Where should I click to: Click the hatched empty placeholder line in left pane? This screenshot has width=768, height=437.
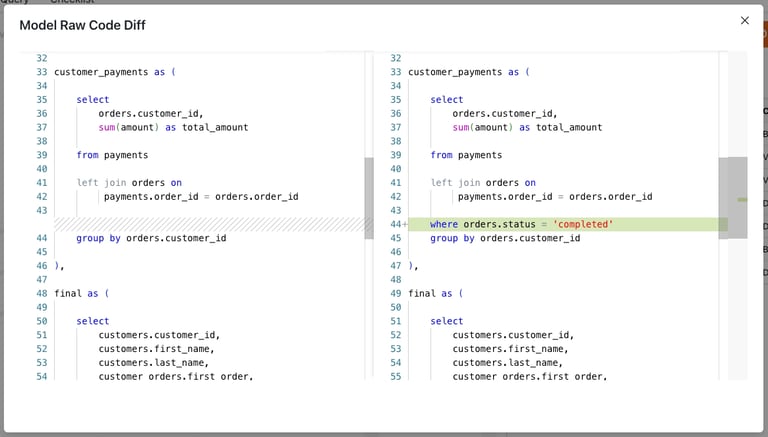click(210, 224)
